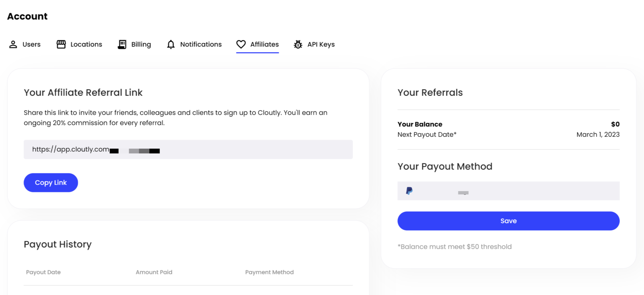644x295 pixels.
Task: Click the Payout Date column header
Action: coord(43,272)
